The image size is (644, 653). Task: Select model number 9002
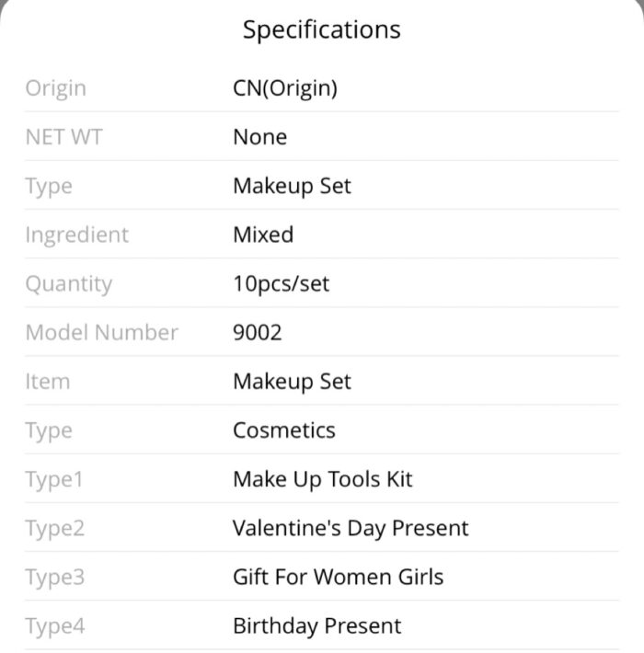pyautogui.click(x=257, y=332)
